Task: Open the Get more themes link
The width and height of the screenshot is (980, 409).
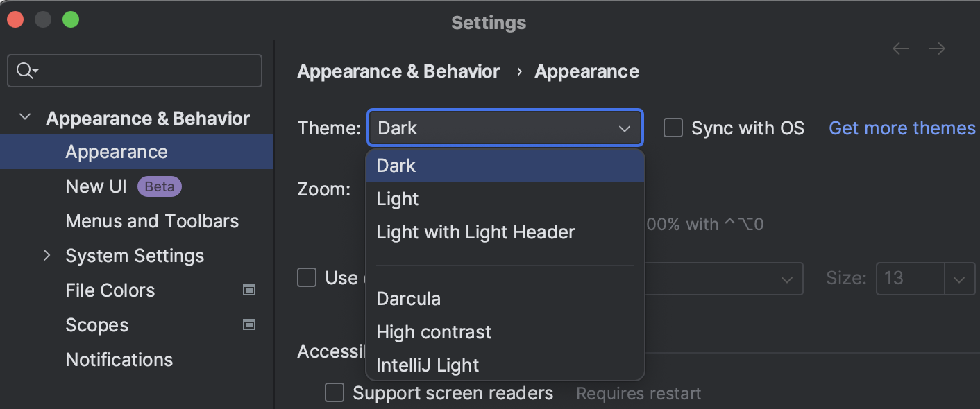Action: [x=902, y=128]
